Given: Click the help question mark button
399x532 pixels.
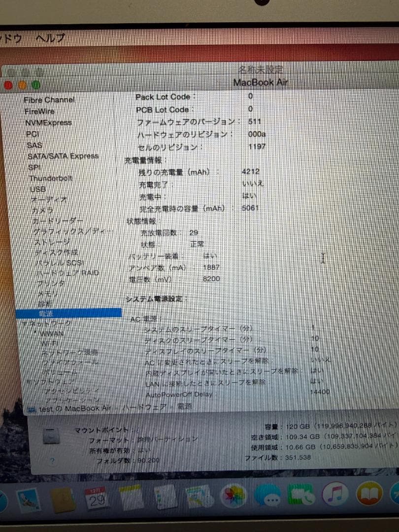Looking at the screenshot, I should 53,461.
